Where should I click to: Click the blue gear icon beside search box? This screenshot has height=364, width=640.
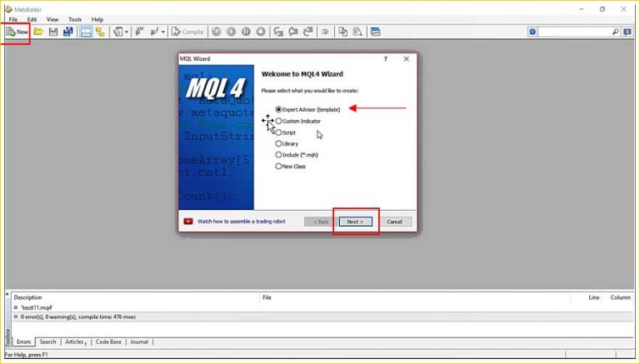(532, 32)
